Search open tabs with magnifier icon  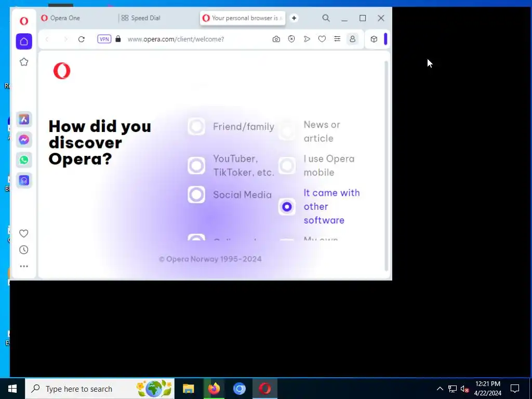point(326,18)
